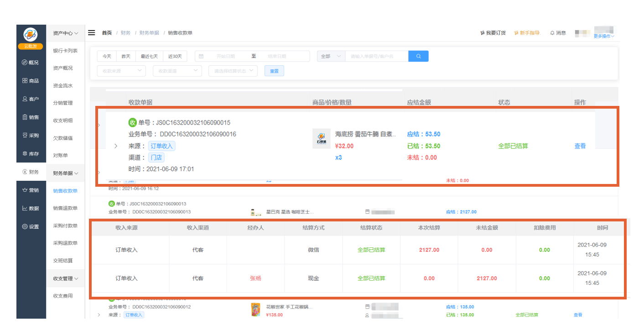Click 开始日期 start date field
The image size is (644, 336).
pyautogui.click(x=226, y=56)
